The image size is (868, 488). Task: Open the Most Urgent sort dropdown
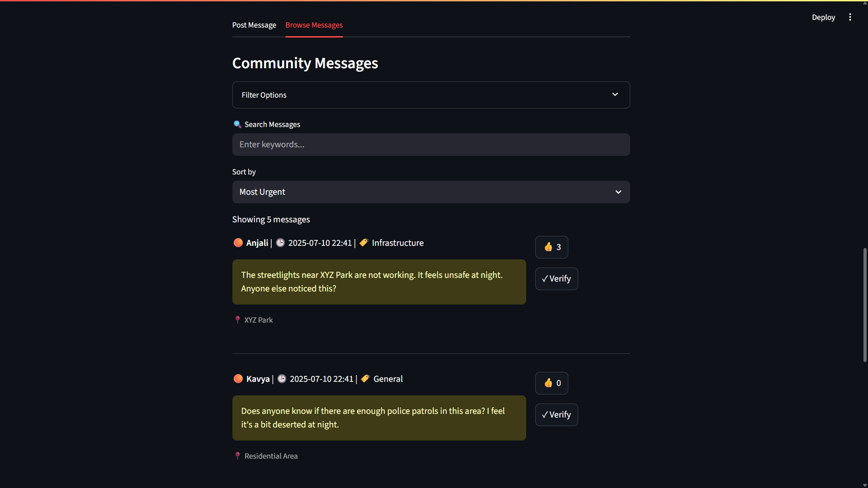click(x=431, y=192)
